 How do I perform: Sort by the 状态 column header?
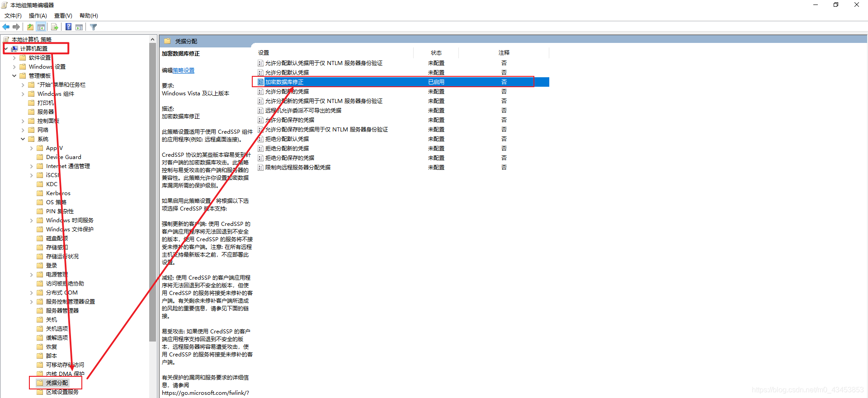click(x=436, y=53)
